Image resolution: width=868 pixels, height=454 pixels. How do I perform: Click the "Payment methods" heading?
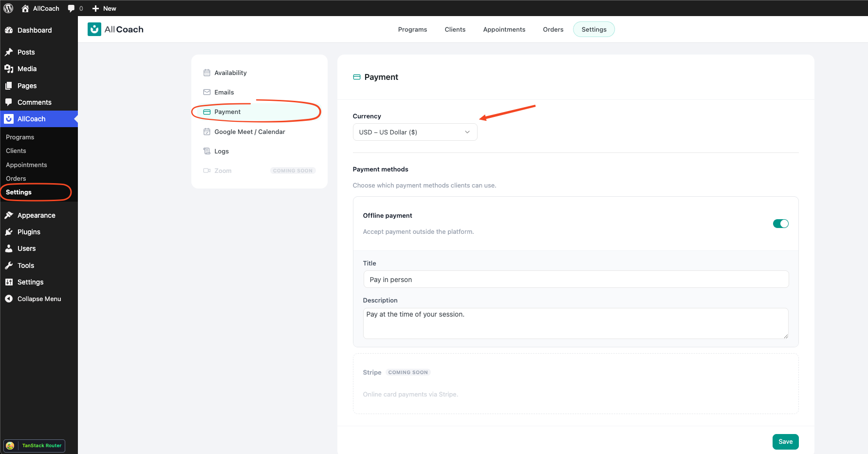coord(380,169)
